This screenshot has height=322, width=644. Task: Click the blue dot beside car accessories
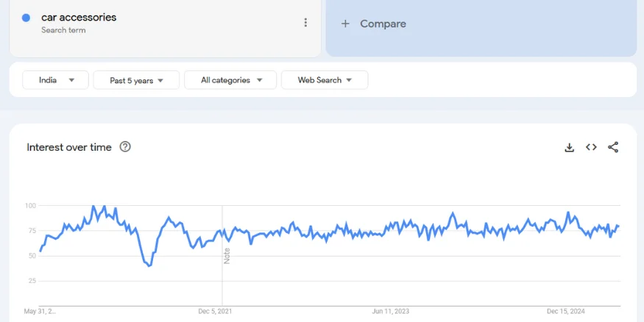[26, 18]
